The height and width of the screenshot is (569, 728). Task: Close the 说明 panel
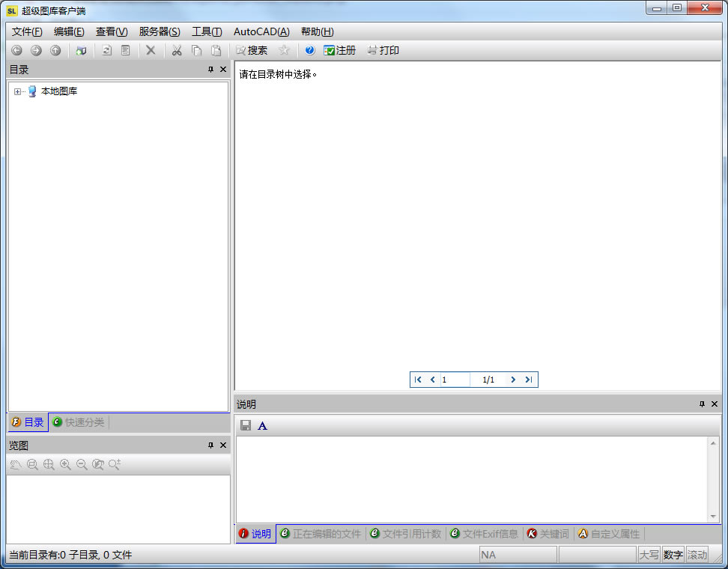(715, 404)
